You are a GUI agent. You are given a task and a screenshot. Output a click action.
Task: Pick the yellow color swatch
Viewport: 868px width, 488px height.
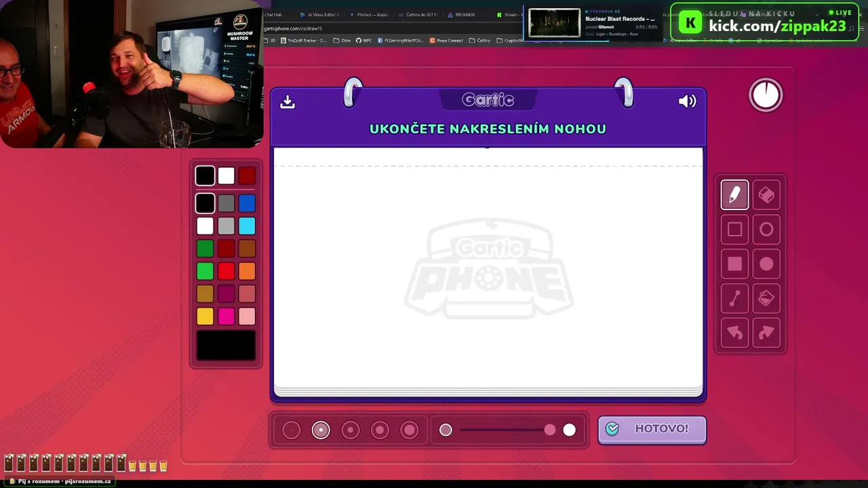[205, 316]
